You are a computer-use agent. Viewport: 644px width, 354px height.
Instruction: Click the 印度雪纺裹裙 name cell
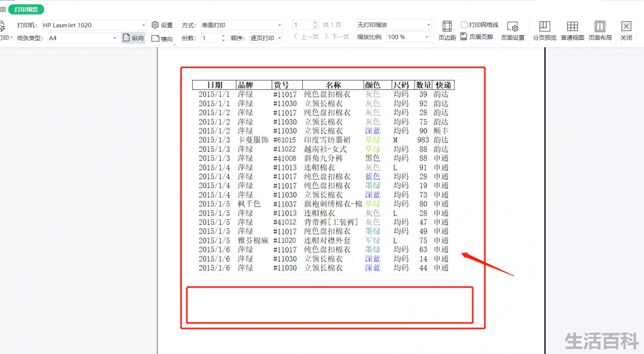tap(327, 140)
